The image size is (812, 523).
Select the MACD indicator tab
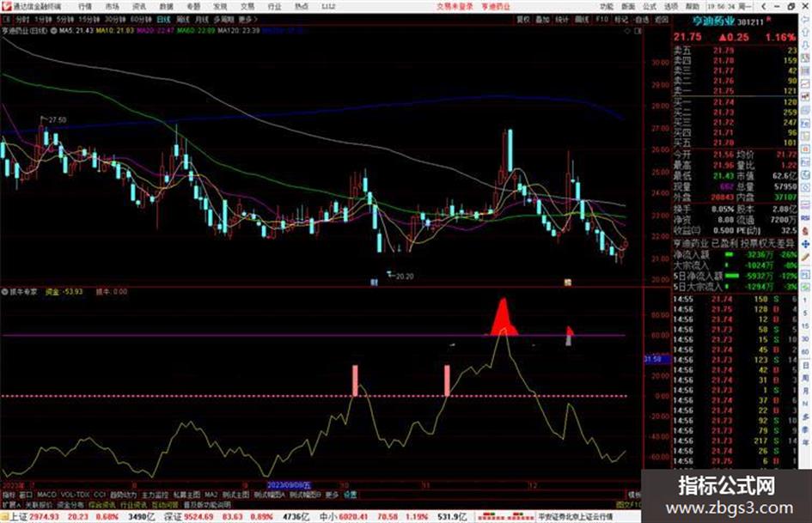(46, 495)
